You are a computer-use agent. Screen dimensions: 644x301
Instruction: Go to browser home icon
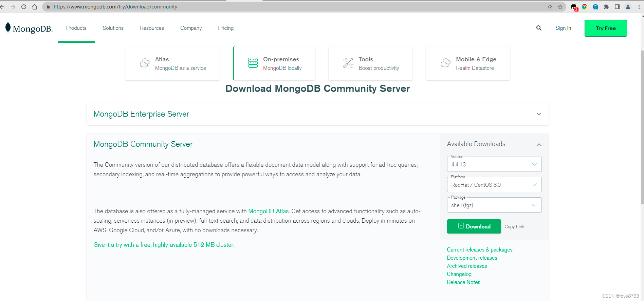(35, 7)
